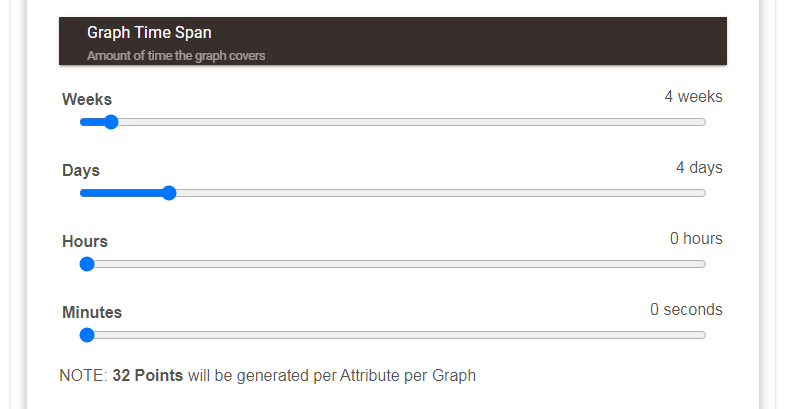Click the Weeks label
811x409 pixels.
pos(87,99)
